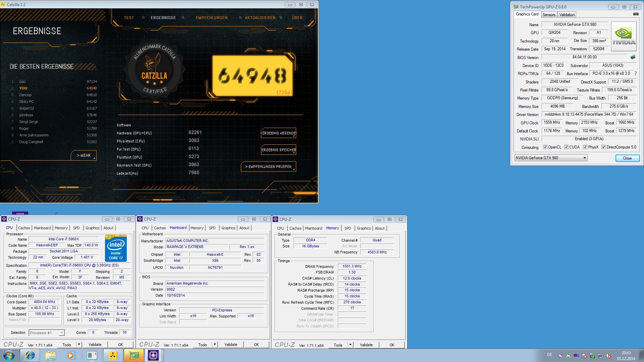Save BIOS using chip icon in GPU-Z
644x362 pixels.
click(633, 57)
